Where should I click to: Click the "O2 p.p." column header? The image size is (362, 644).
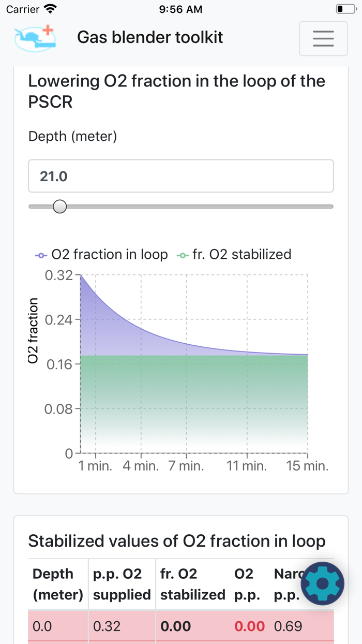pos(244,584)
